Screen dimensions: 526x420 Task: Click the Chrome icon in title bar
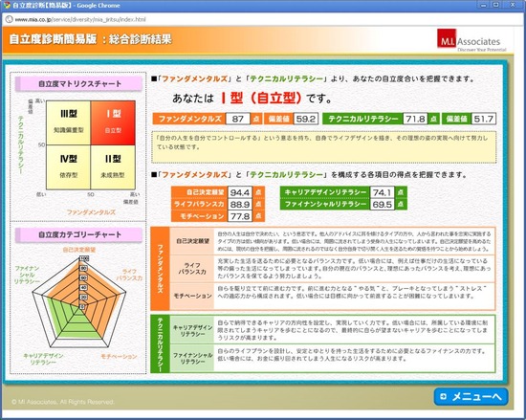[7, 5]
